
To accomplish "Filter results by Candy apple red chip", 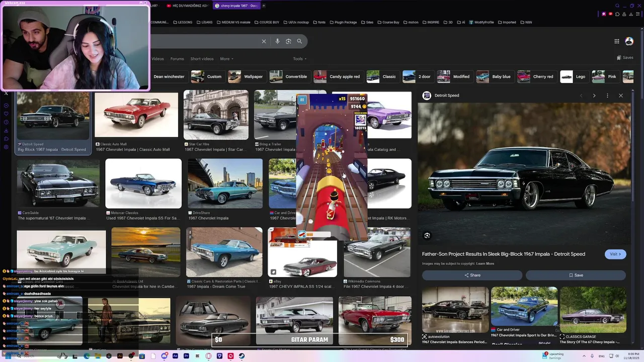I will pyautogui.click(x=338, y=76).
